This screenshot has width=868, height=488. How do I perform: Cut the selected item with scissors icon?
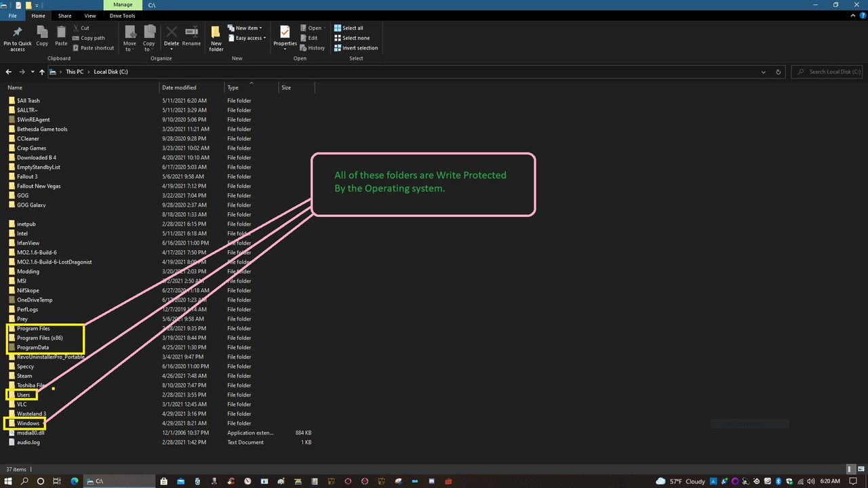[x=81, y=28]
